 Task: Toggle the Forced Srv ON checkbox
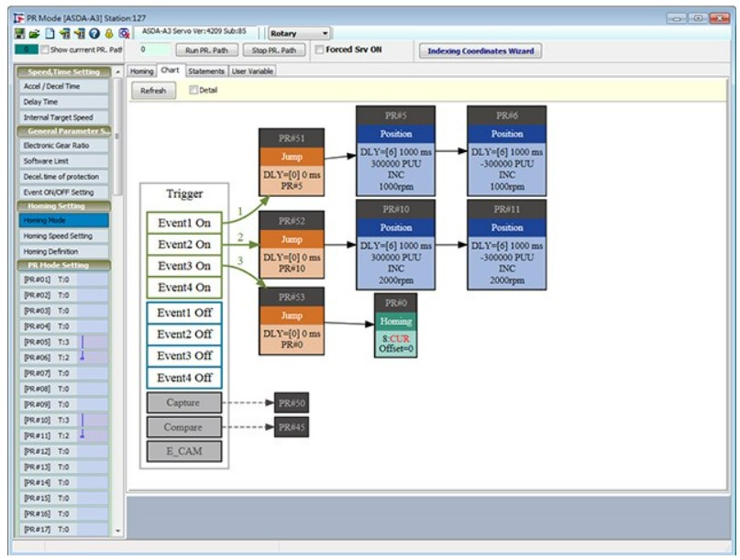[x=319, y=49]
